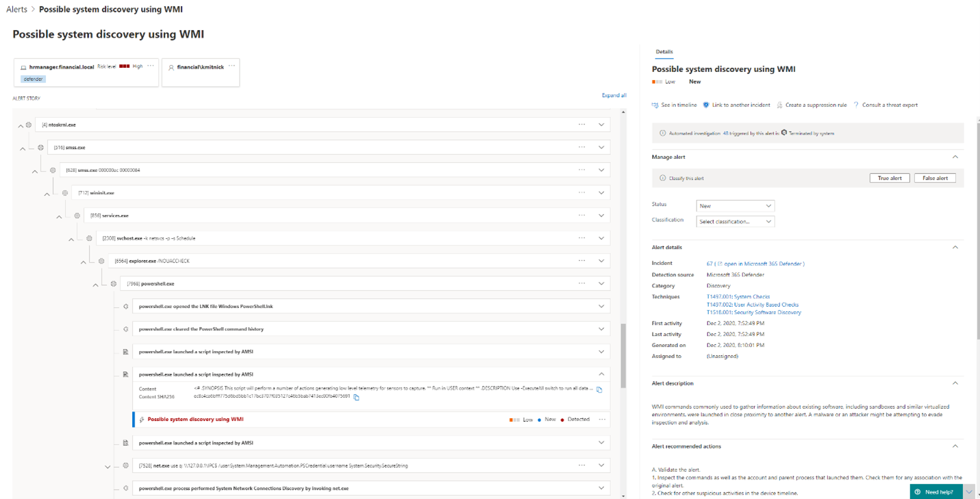Click the alert story vertical scrollbar

(623, 356)
